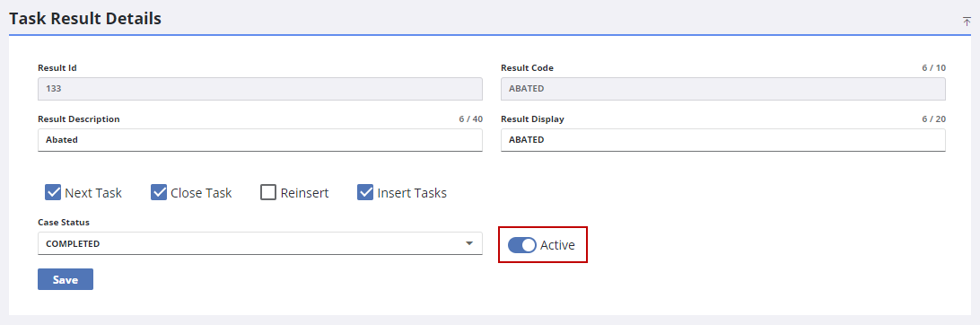Viewport: 980px width, 325px height.
Task: Uncheck the Close Task checkbox
Action: tap(159, 192)
